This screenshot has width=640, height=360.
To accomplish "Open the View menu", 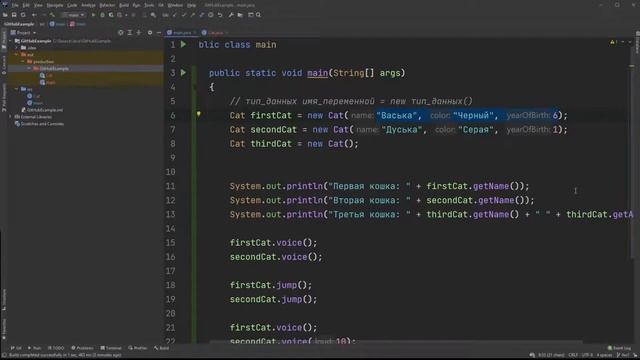I will point(38,5).
